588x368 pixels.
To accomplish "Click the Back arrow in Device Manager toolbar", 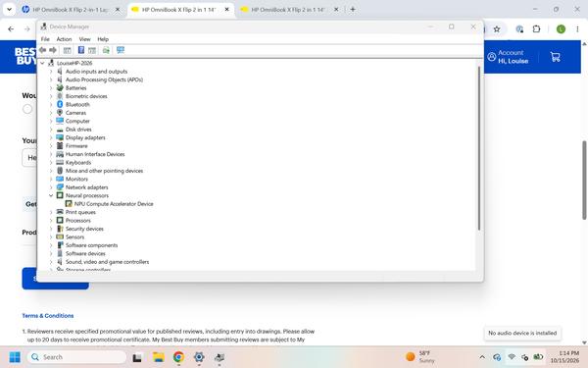I will point(43,50).
